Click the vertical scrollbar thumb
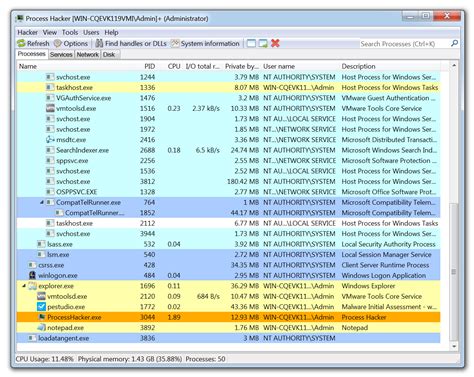Viewport: 474px width, 377px height. point(453,272)
